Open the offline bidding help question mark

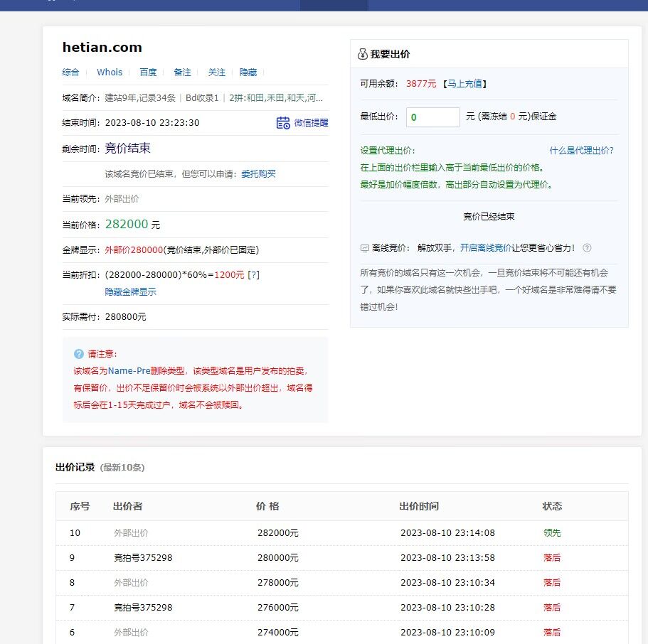(587, 248)
